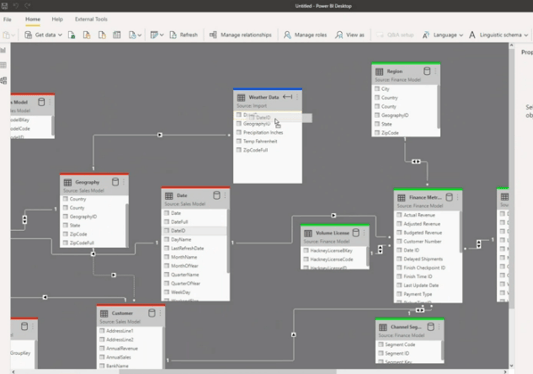
Task: Click the Save icon in the title bar
Action: (x=4, y=5)
